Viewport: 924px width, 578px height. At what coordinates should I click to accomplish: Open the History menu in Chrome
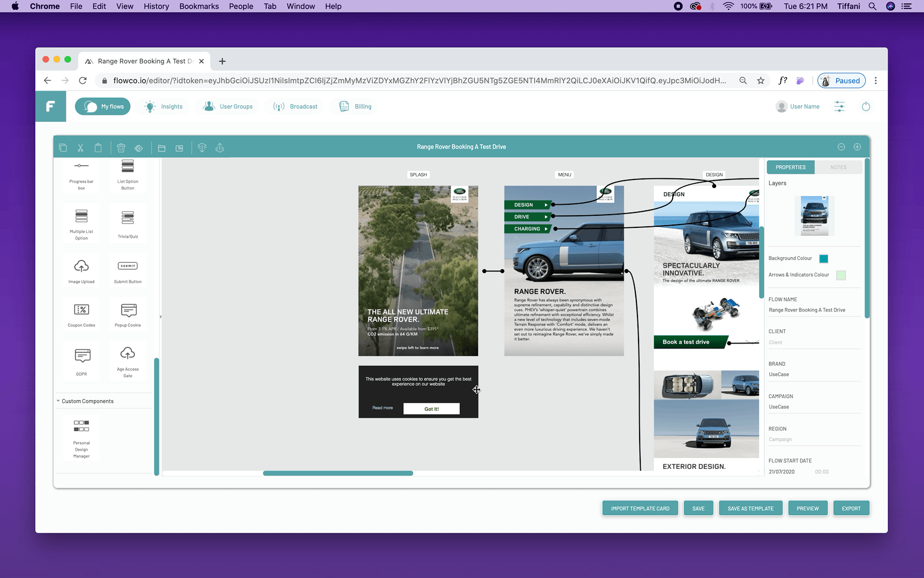click(x=156, y=6)
